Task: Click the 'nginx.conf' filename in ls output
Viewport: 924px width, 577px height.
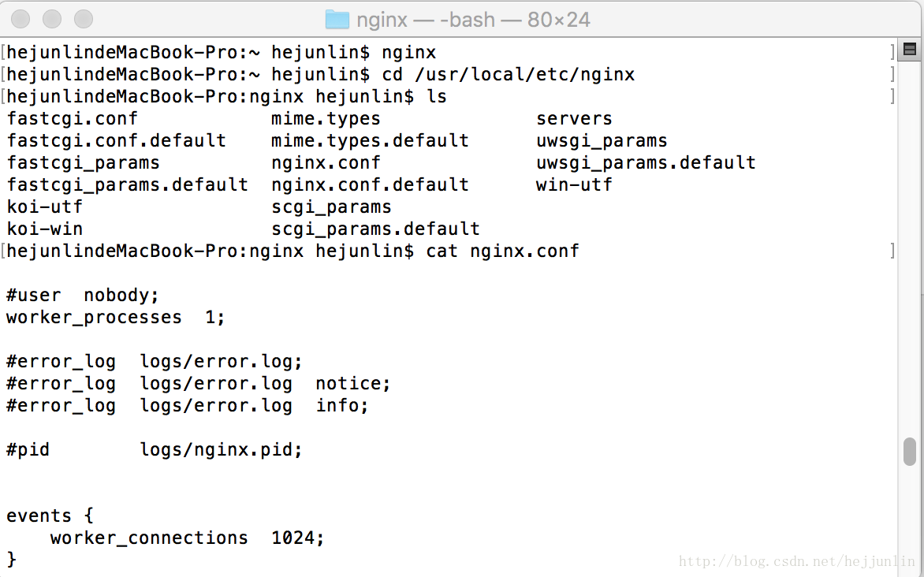Action: click(x=326, y=162)
